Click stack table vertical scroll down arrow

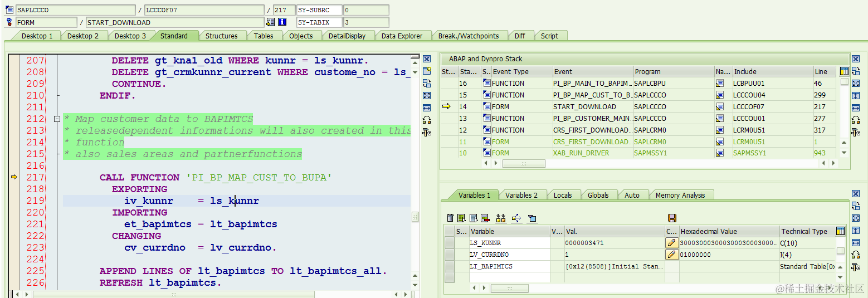coord(843,153)
